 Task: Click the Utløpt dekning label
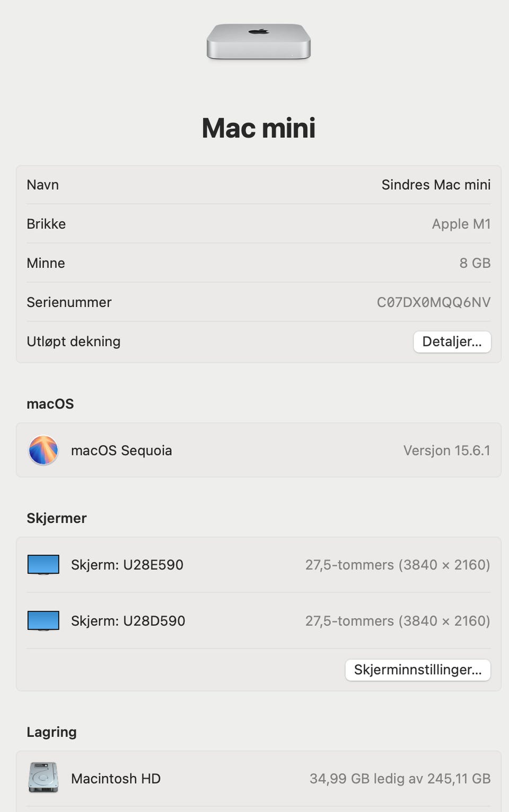tap(74, 342)
